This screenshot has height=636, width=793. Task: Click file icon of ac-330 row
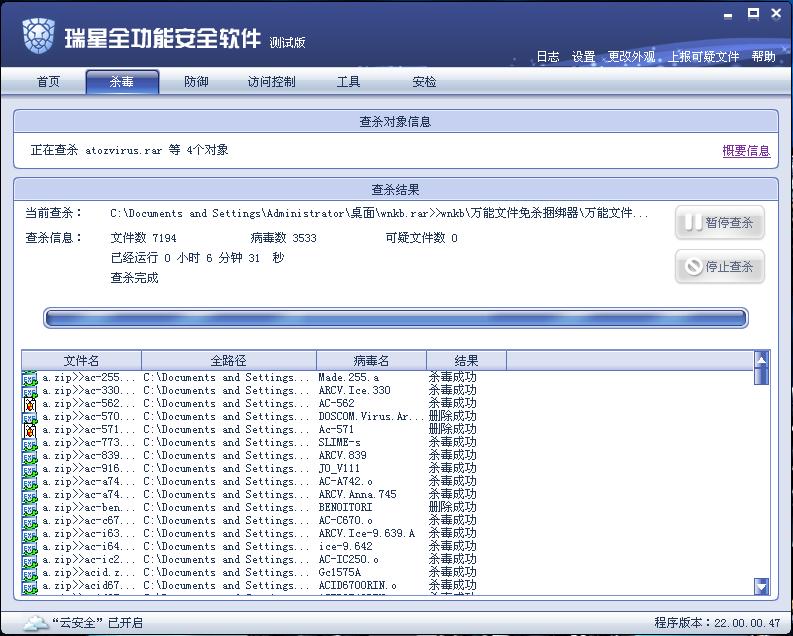[29, 391]
